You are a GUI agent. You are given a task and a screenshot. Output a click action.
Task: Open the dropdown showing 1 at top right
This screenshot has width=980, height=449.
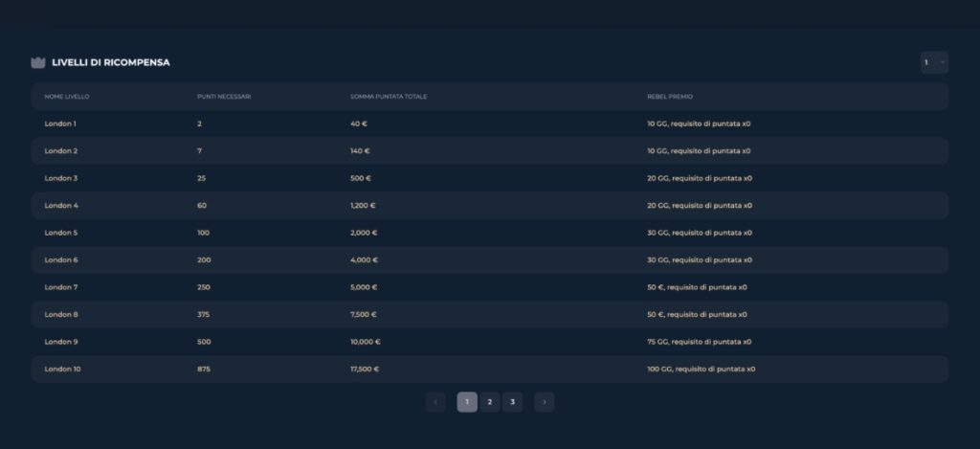pyautogui.click(x=934, y=62)
